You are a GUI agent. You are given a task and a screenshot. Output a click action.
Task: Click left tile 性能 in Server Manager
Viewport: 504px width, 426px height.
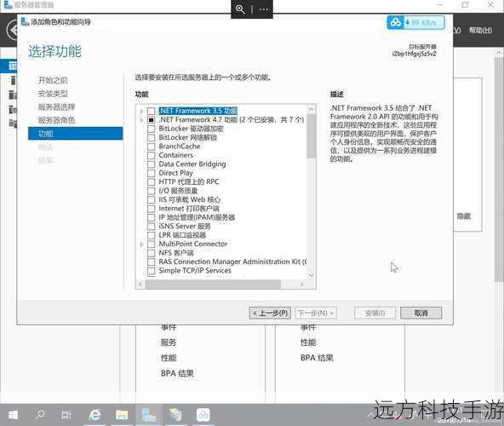tap(169, 358)
